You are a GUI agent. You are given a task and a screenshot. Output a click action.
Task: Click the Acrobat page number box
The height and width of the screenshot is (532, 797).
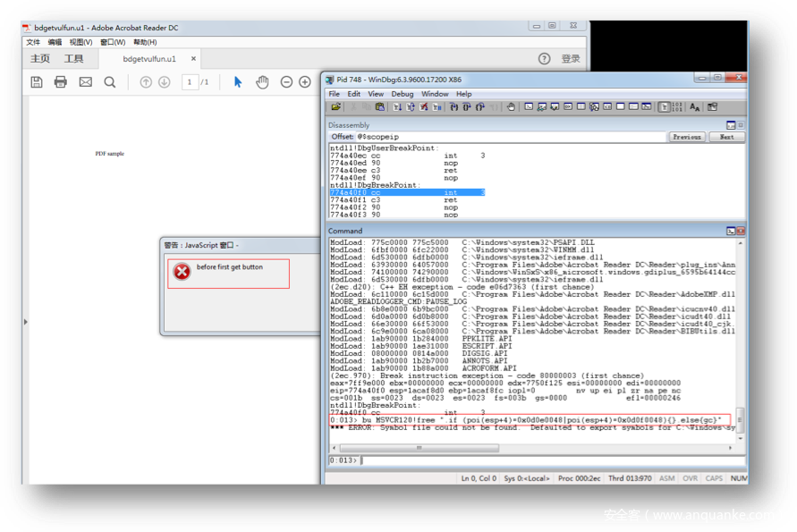point(190,81)
